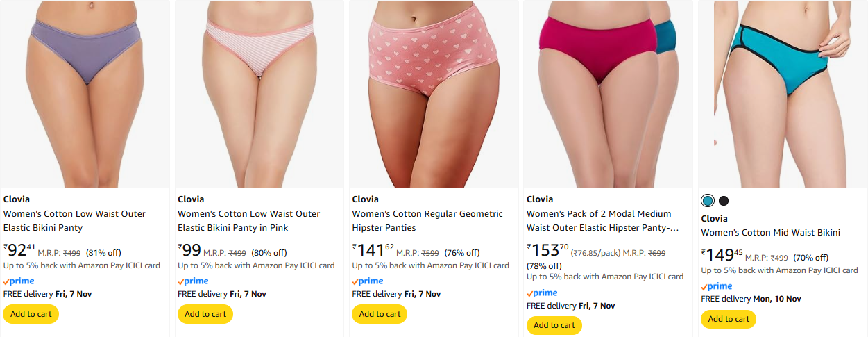Viewport: 868px width, 337px height.
Task: Open the purple bikini panty product image
Action: (x=85, y=94)
